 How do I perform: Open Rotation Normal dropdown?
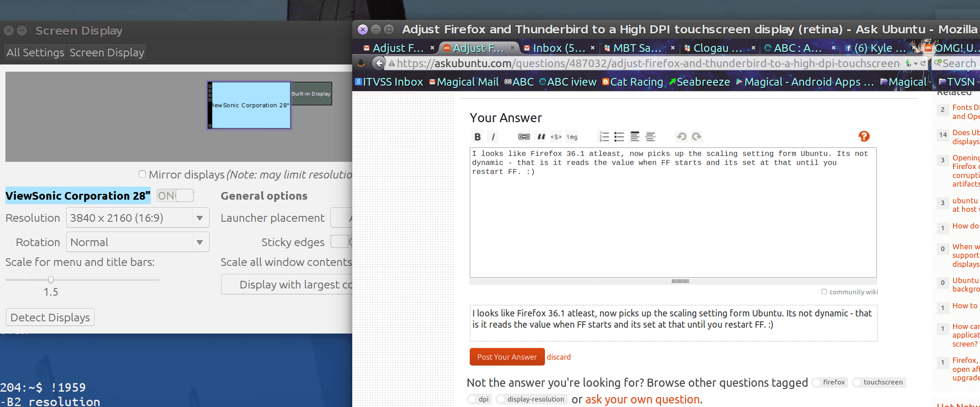(x=138, y=242)
